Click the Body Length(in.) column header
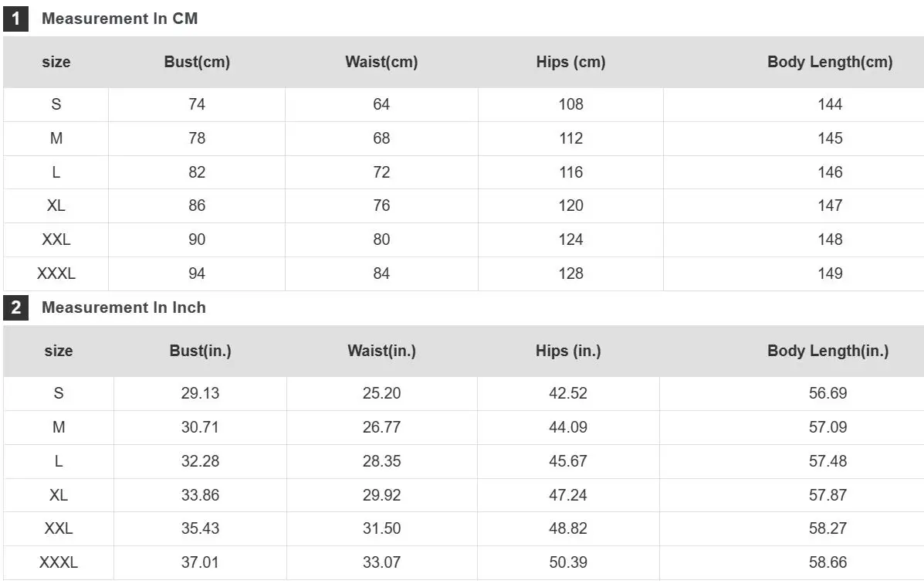The image size is (924, 584). 828,351
